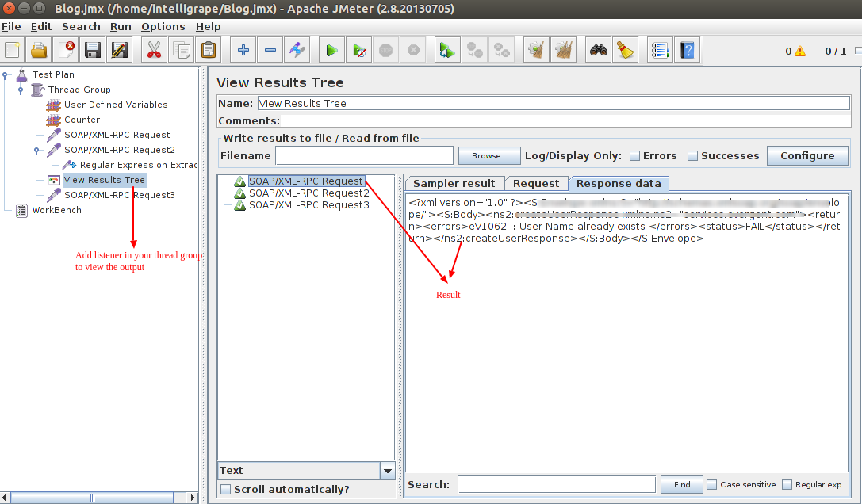The height and width of the screenshot is (504, 862).
Task: Select SOAP/XML-RPC Request2 in the results list
Action: click(309, 193)
